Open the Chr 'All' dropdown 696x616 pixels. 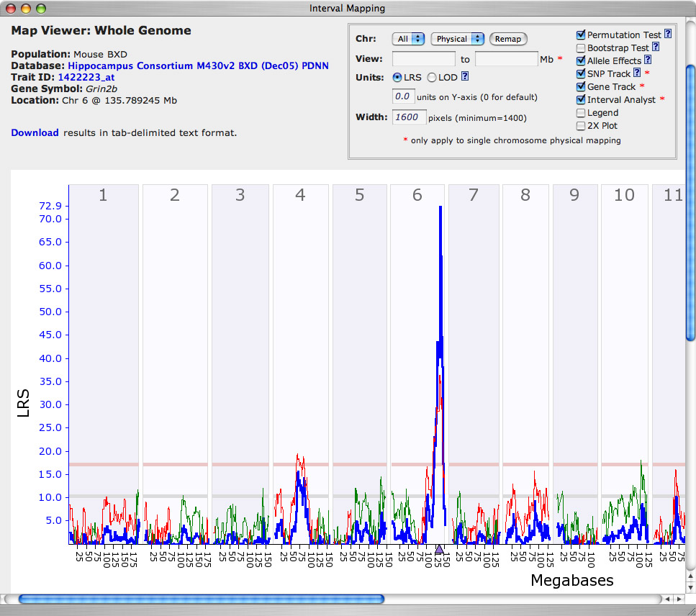408,39
